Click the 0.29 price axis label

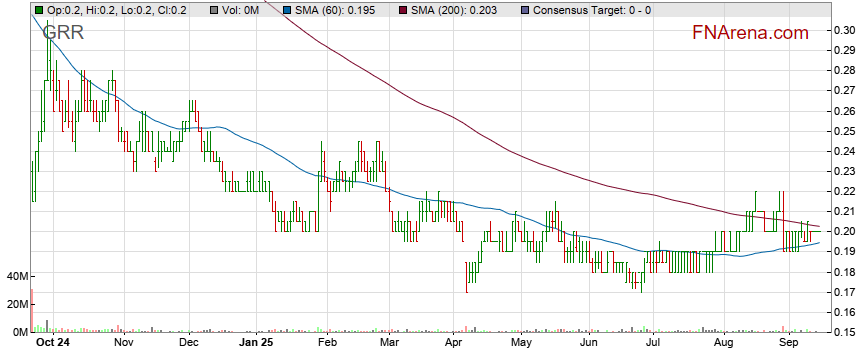point(845,50)
